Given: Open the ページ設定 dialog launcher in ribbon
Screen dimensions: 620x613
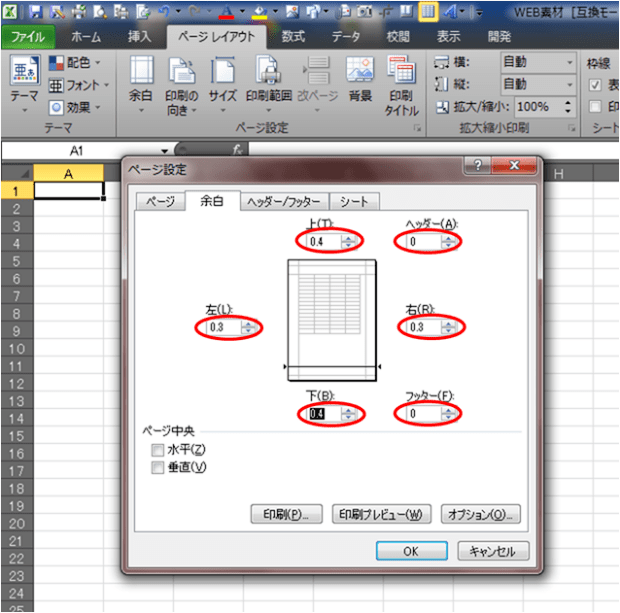Looking at the screenshot, I should click(x=417, y=128).
